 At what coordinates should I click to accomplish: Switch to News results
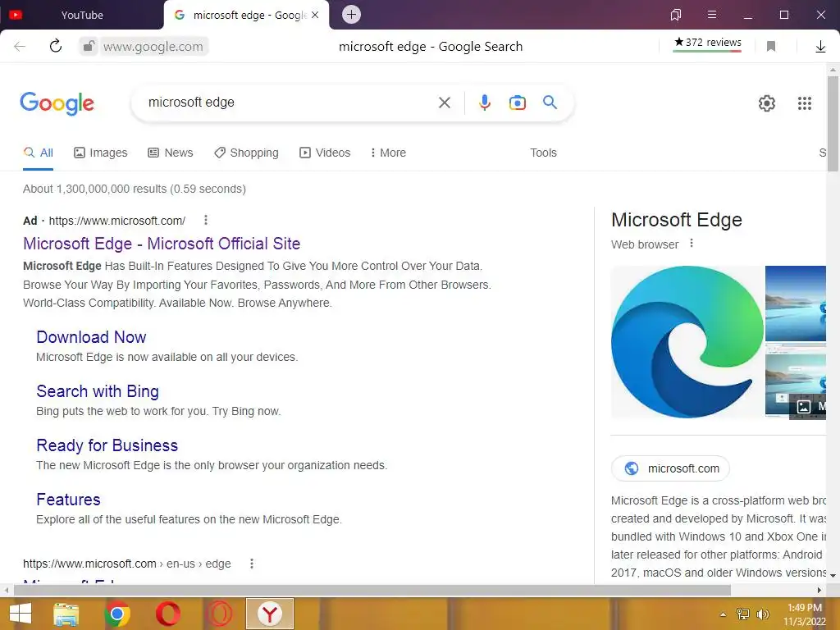(x=171, y=153)
